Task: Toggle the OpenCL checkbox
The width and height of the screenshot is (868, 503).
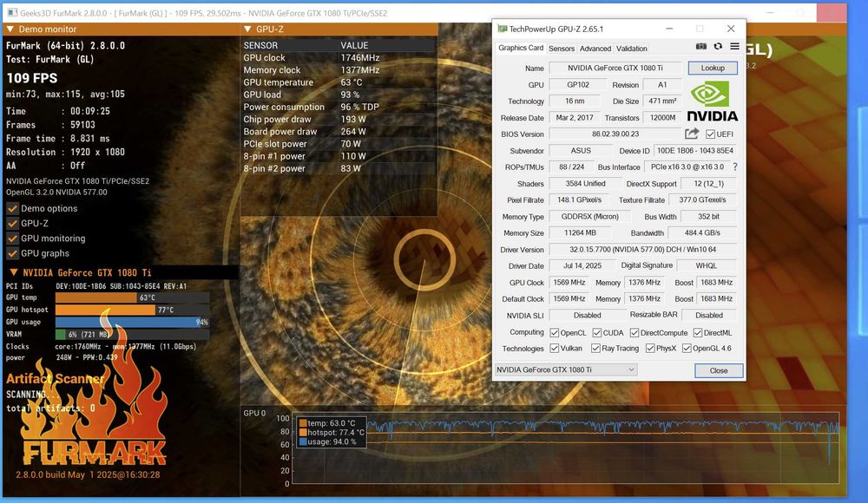Action: pyautogui.click(x=554, y=332)
